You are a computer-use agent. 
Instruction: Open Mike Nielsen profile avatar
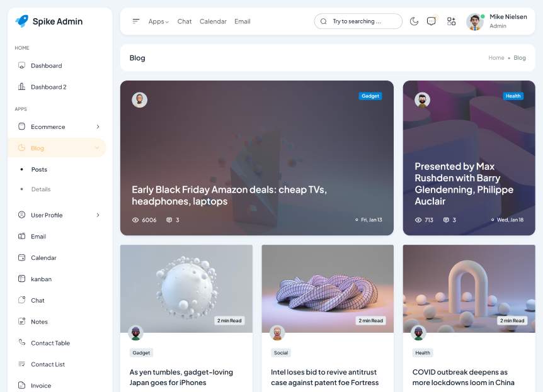(475, 21)
